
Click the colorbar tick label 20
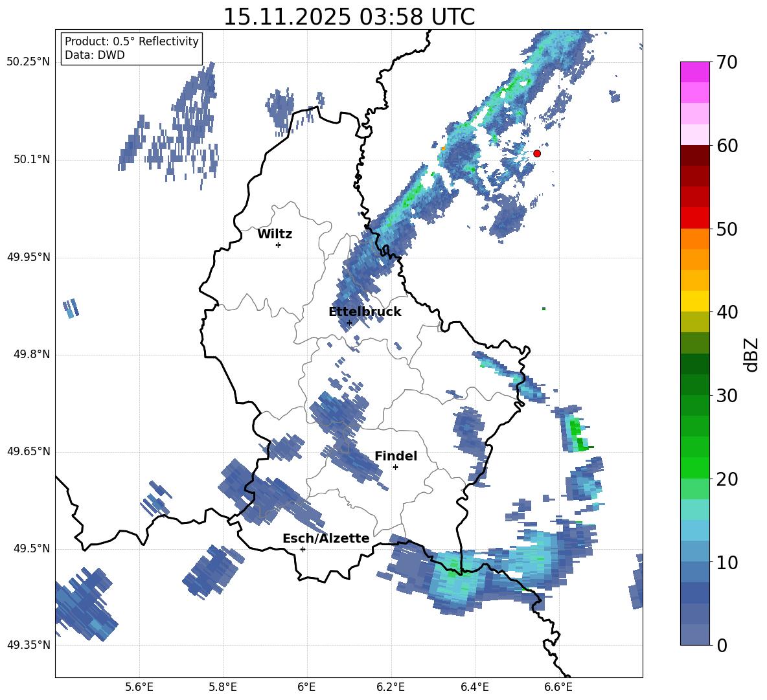(x=727, y=479)
